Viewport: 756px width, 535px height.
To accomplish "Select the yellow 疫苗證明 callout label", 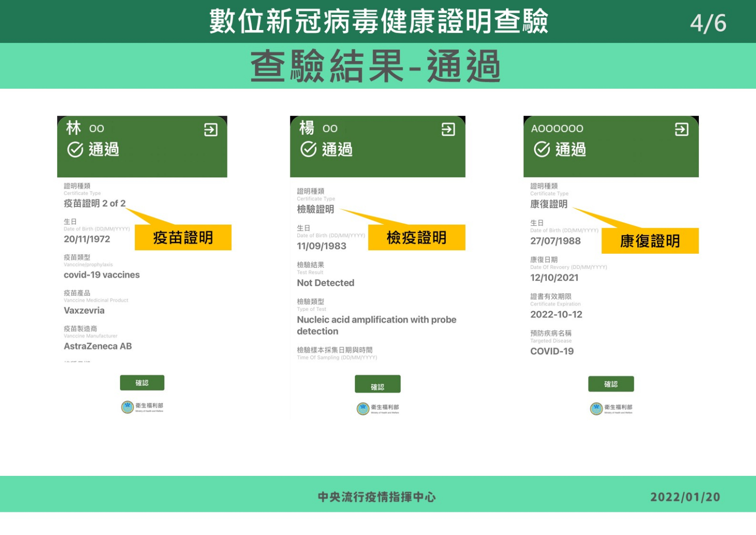I will pos(183,238).
